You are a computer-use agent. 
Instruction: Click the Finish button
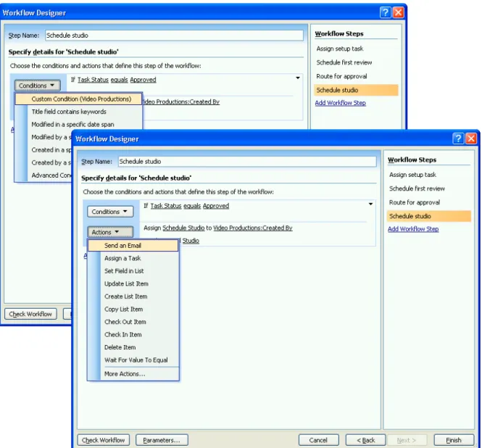[x=454, y=440]
